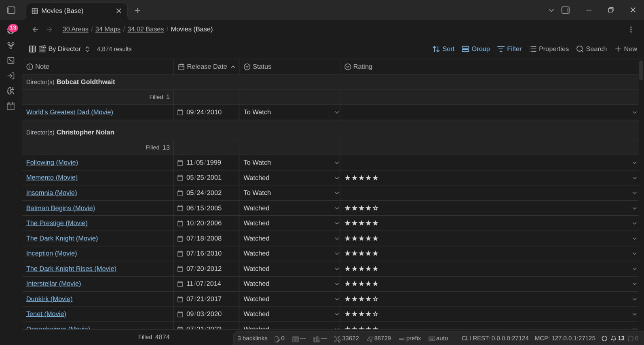The height and width of the screenshot is (345, 644).
Task: Open the Sort menu
Action: click(x=443, y=49)
